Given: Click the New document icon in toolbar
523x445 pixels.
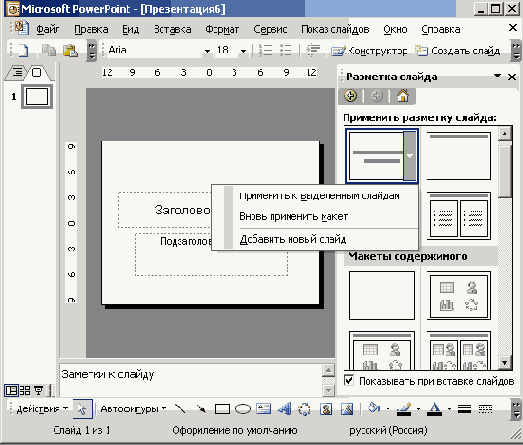Looking at the screenshot, I should pyautogui.click(x=23, y=50).
